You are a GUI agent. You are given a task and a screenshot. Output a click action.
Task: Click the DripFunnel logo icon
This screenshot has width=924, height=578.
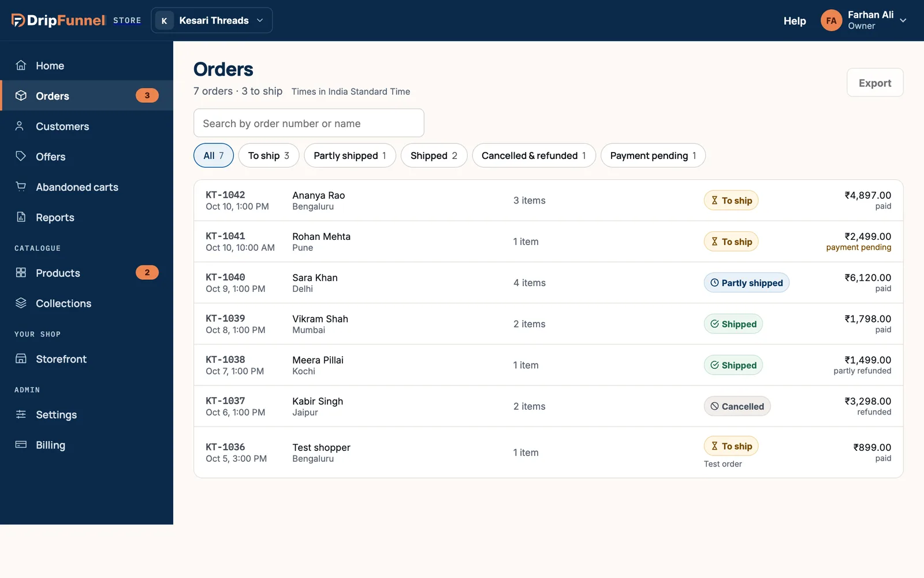pyautogui.click(x=18, y=20)
